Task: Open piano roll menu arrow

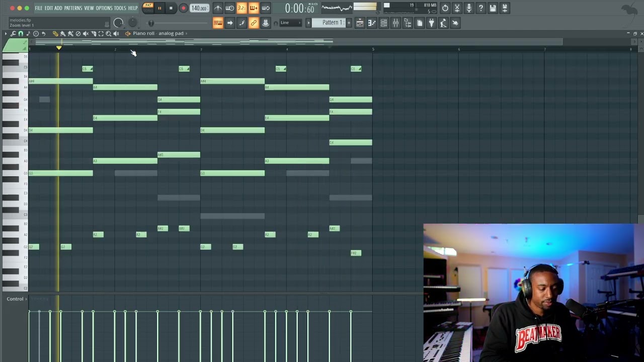Action: pyautogui.click(x=6, y=34)
